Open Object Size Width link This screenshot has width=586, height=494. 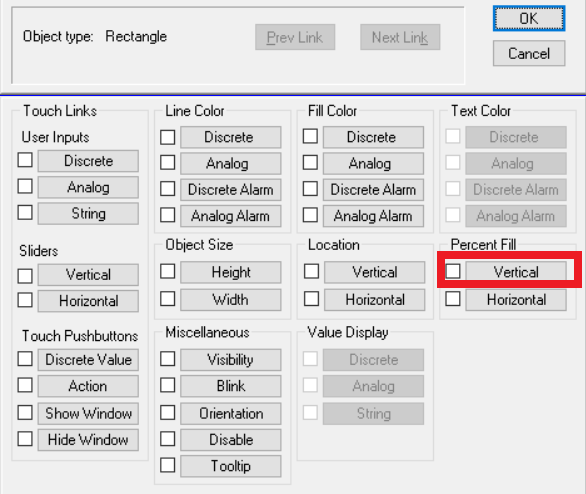click(231, 300)
